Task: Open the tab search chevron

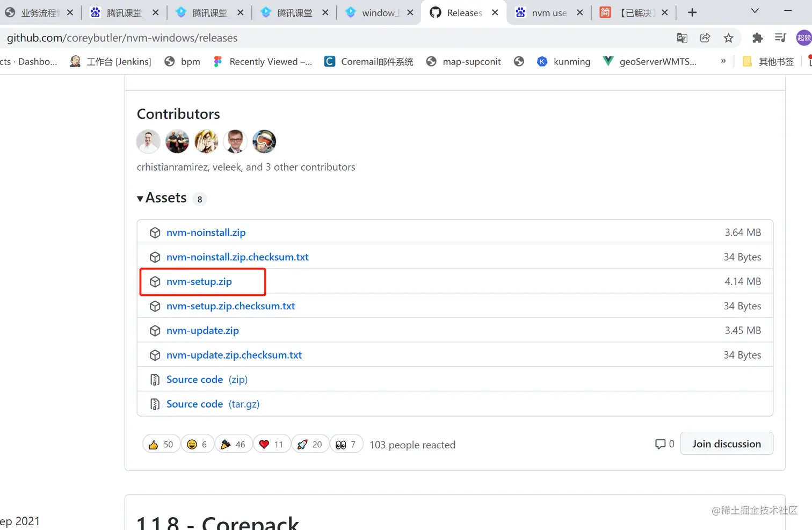Action: pyautogui.click(x=755, y=11)
